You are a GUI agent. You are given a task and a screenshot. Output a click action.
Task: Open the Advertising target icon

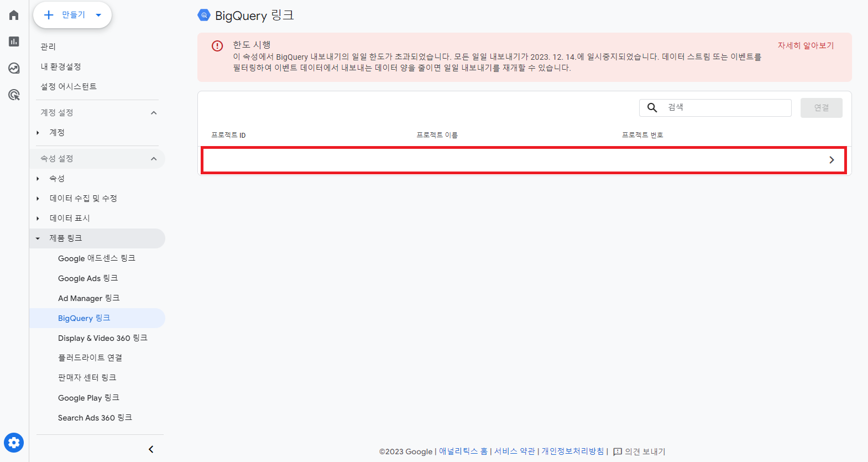click(14, 95)
